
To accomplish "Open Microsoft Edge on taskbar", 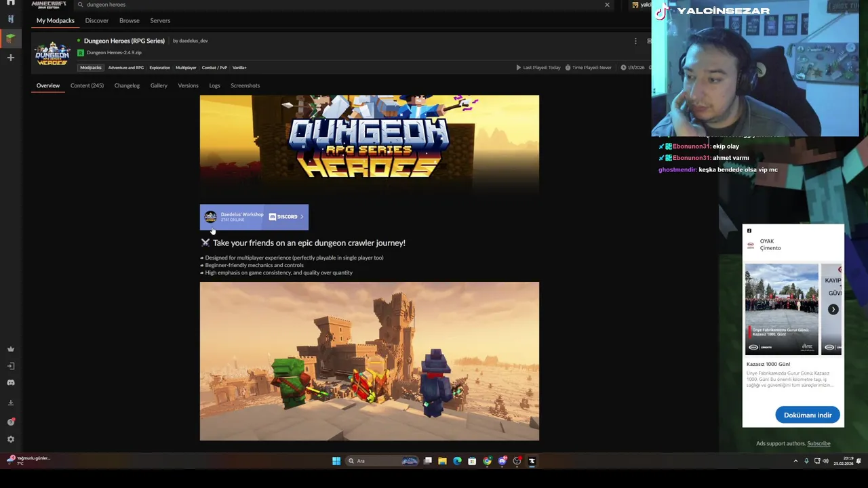I will tap(457, 461).
